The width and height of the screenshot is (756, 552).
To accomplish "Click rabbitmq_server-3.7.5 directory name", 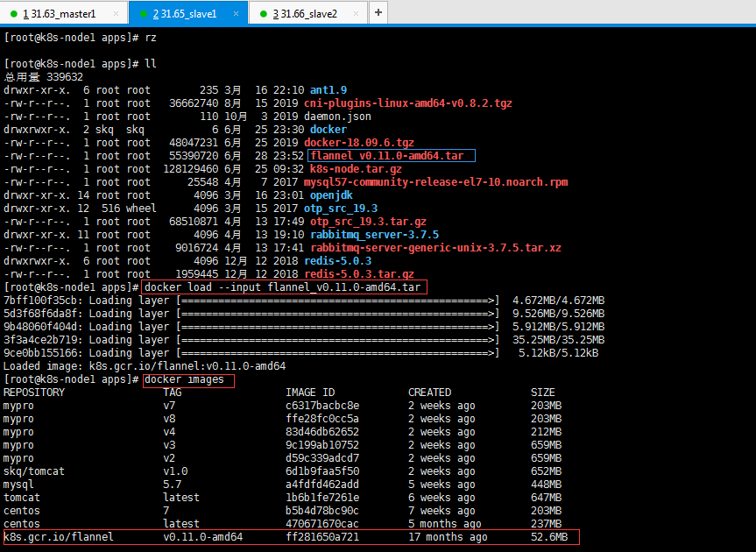I will (375, 235).
